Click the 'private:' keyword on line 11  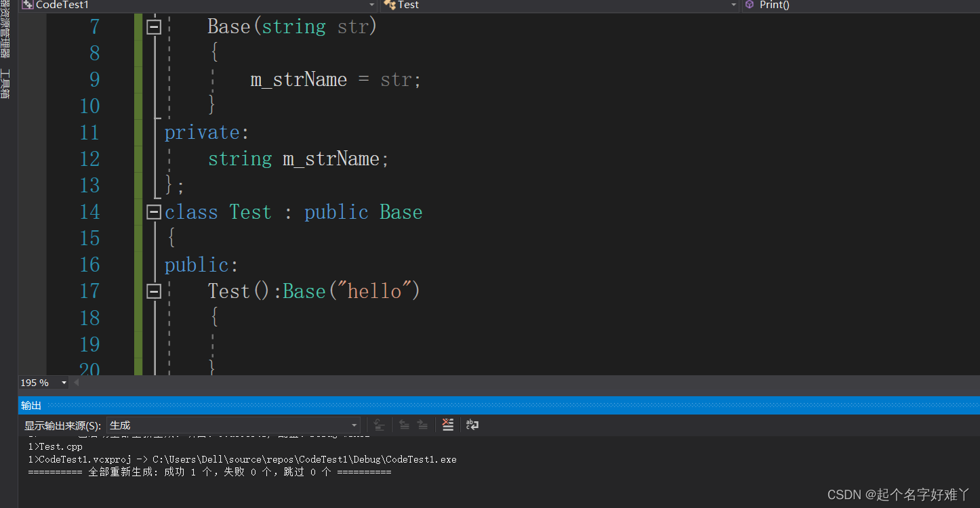click(x=207, y=133)
